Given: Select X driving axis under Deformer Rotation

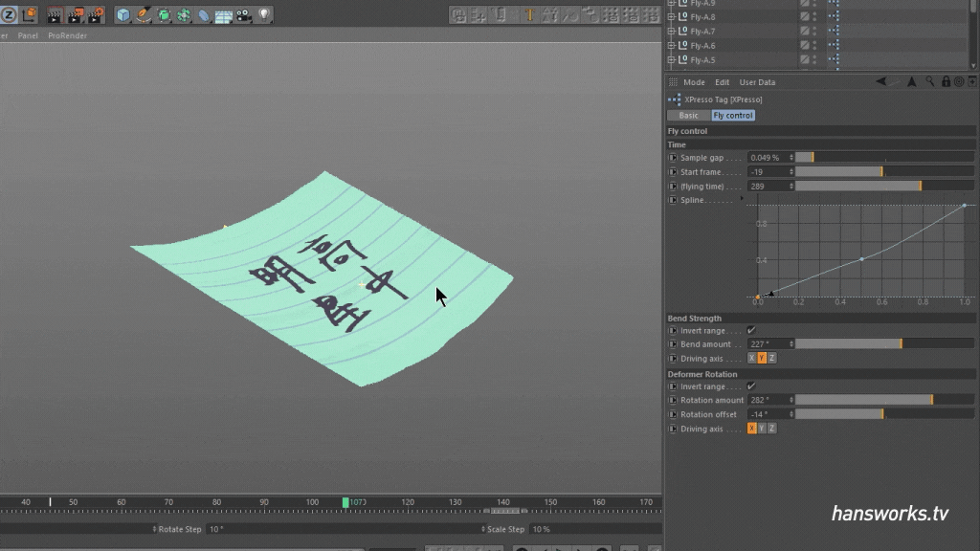Looking at the screenshot, I should pyautogui.click(x=752, y=429).
